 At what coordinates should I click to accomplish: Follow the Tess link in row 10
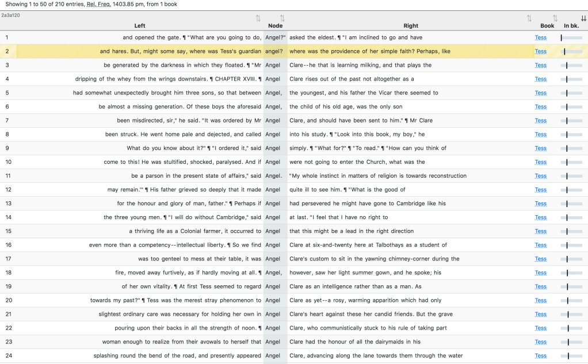[x=540, y=162]
